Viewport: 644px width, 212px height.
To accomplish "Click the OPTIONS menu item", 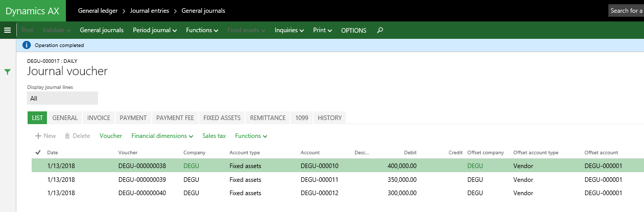I will coord(353,30).
